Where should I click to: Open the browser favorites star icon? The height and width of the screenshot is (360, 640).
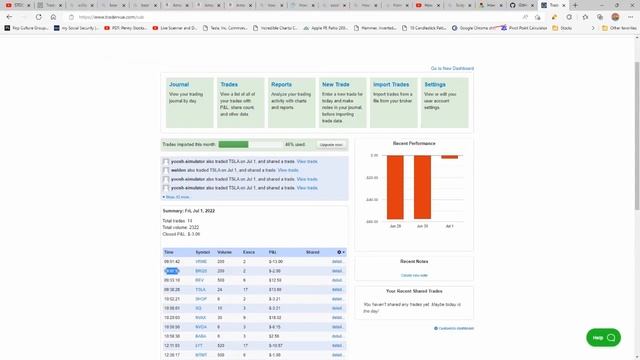coord(585,17)
